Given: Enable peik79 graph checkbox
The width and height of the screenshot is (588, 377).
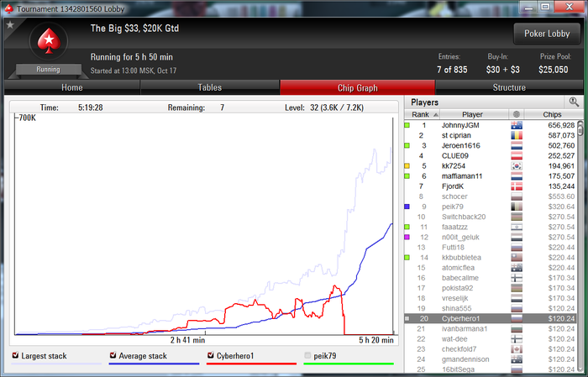Looking at the screenshot, I should pyautogui.click(x=308, y=355).
